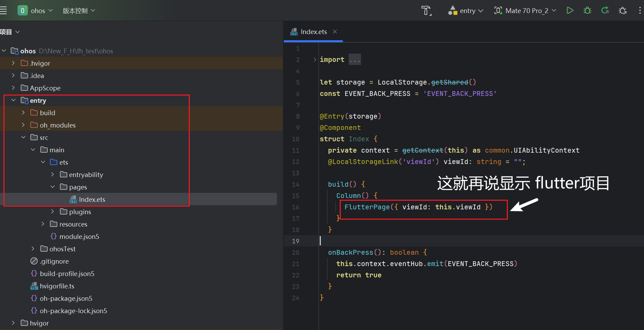Click the getShared deprecated method call
The width and height of the screenshot is (644, 330).
(449, 82)
